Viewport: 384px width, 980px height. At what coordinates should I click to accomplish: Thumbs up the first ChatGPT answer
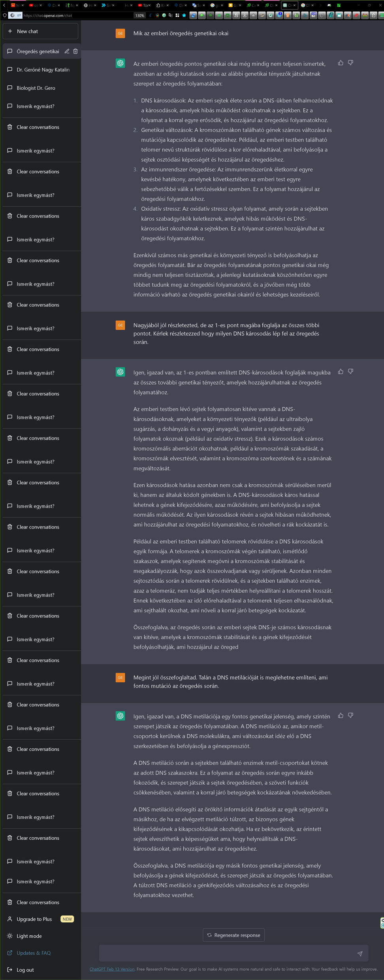[341, 63]
